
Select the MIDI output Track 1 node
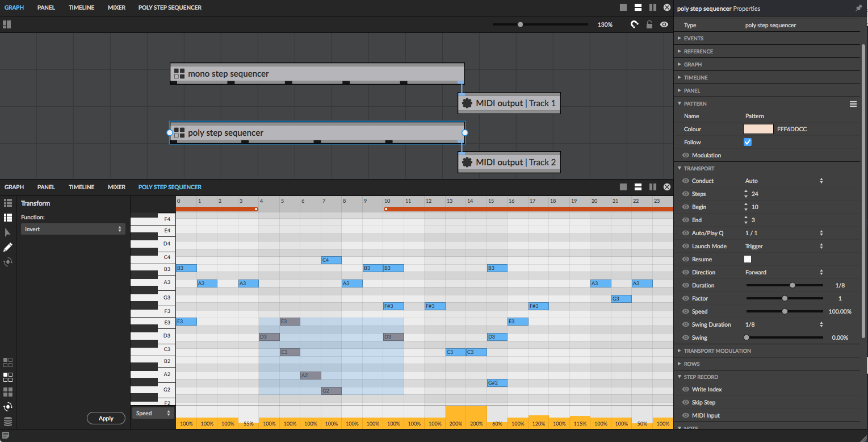[509, 103]
